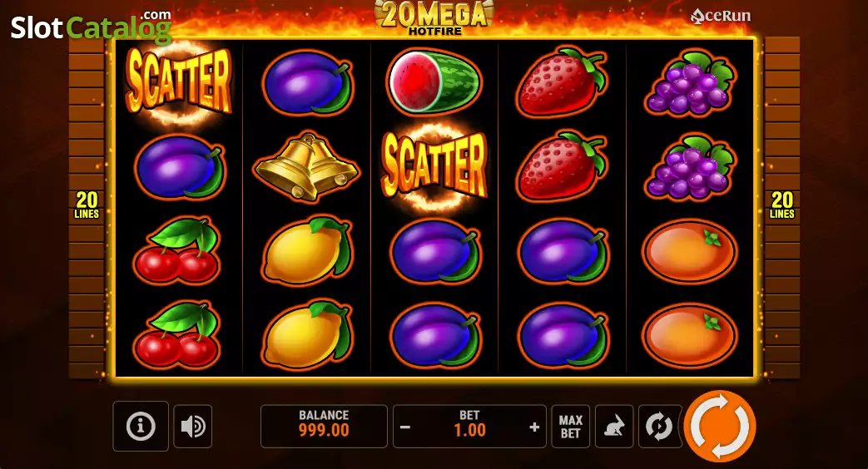This screenshot has height=469, width=868.
Task: Increase bet with plus button
Action: 534,427
